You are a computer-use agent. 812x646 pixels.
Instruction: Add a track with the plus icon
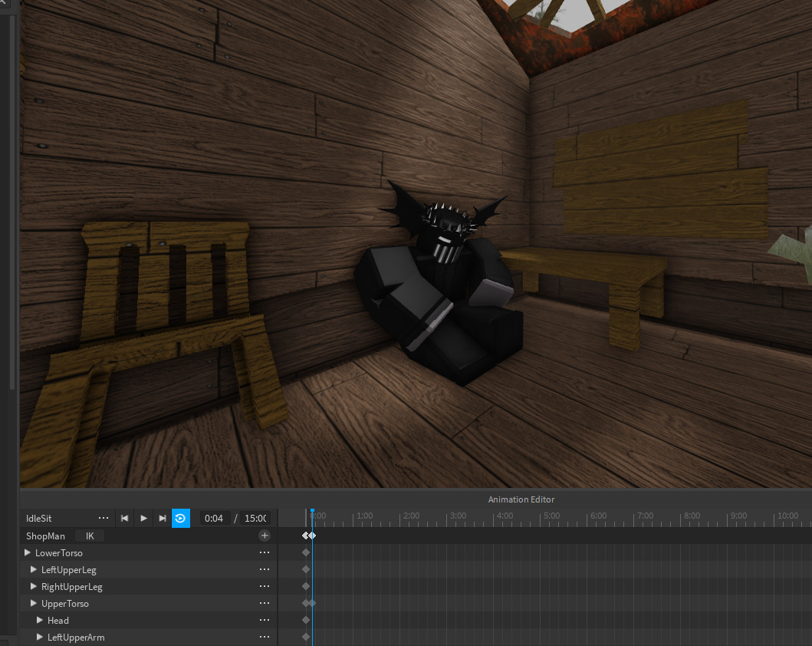click(265, 536)
